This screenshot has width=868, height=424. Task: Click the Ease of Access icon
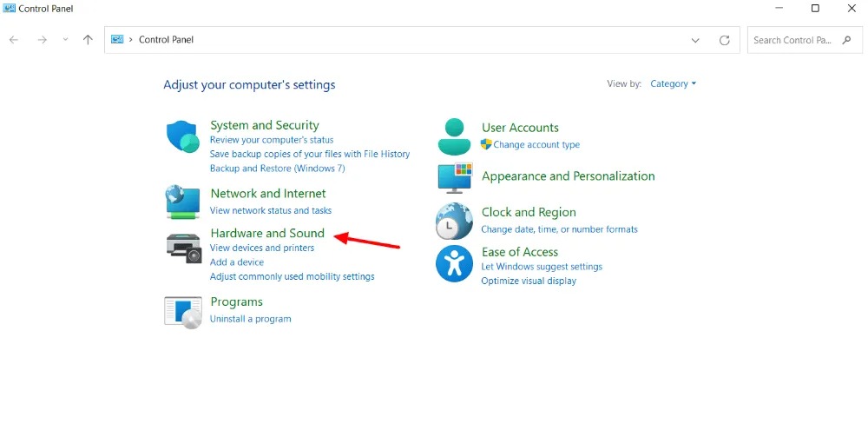pos(454,263)
